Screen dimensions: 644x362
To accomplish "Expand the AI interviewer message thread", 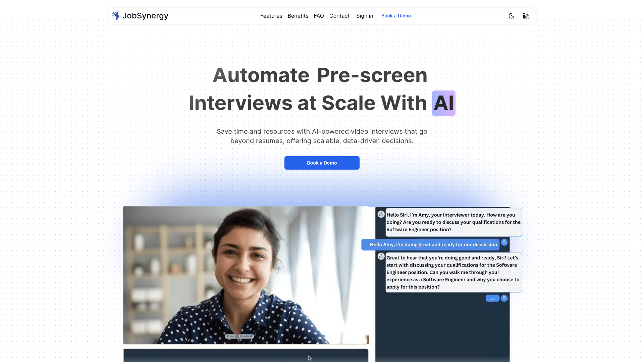I will click(492, 298).
